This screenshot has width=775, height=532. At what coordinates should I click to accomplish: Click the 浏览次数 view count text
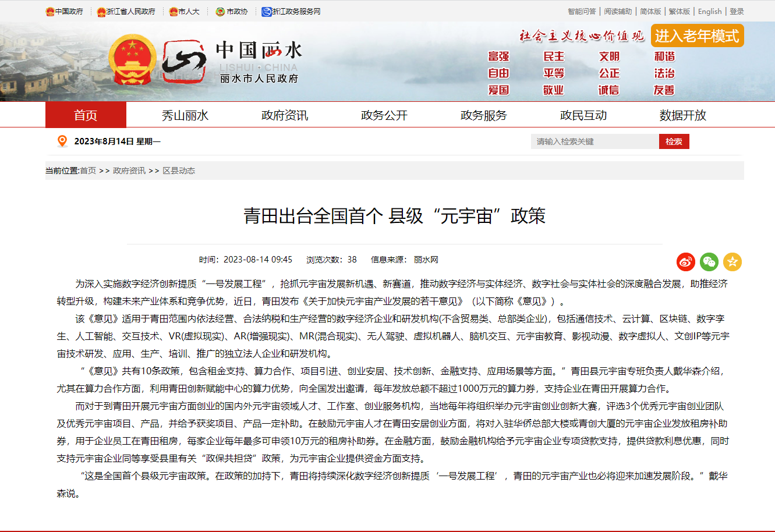pyautogui.click(x=332, y=260)
